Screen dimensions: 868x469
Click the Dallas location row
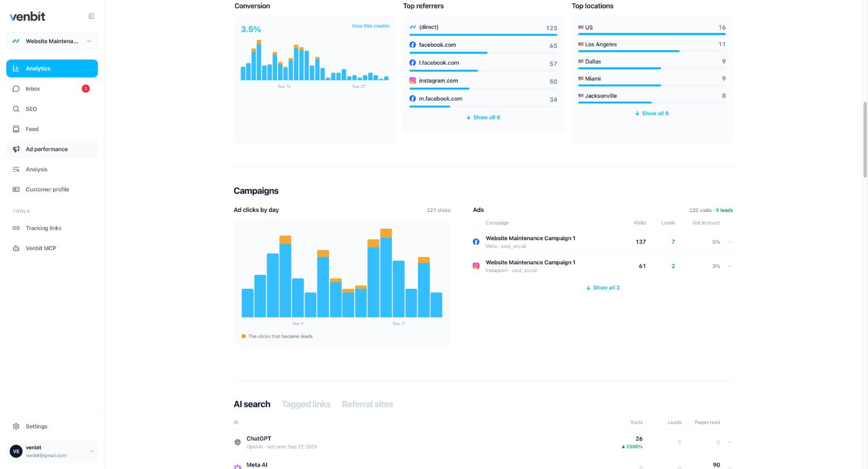point(652,63)
